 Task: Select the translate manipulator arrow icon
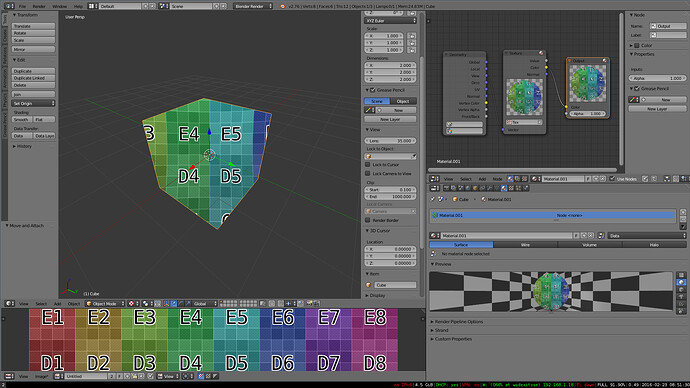point(173,304)
